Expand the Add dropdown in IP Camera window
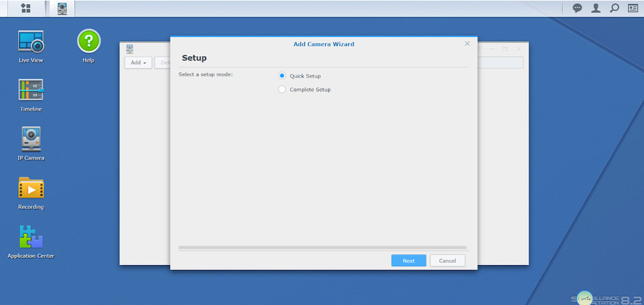This screenshot has width=644, height=305. click(x=139, y=63)
